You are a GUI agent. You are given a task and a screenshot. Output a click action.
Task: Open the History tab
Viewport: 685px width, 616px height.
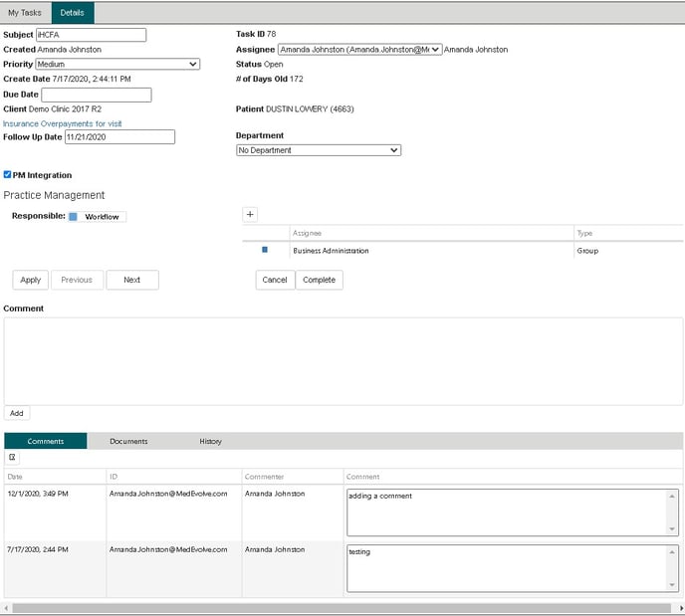coord(210,441)
